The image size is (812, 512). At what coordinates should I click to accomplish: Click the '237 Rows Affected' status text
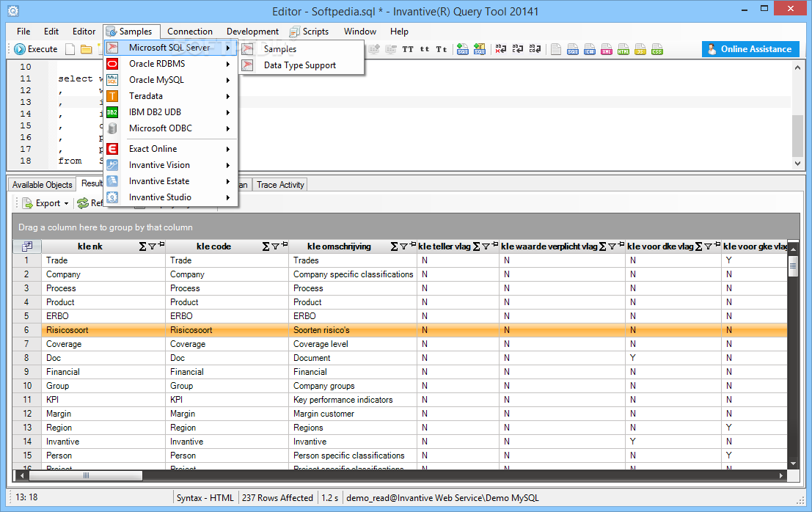(x=277, y=498)
